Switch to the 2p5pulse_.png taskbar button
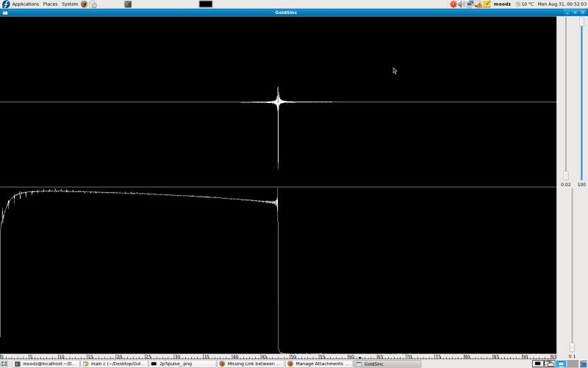Viewport: 588px width, 368px height. point(181,364)
